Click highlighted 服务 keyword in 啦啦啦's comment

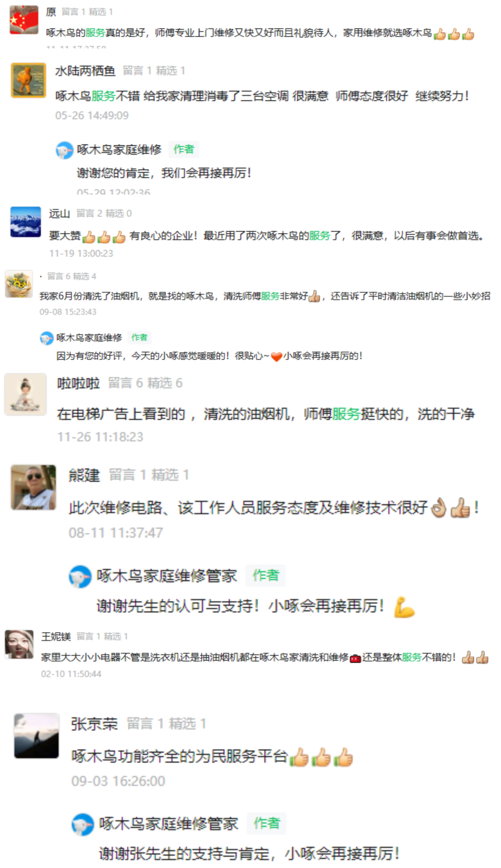click(346, 414)
